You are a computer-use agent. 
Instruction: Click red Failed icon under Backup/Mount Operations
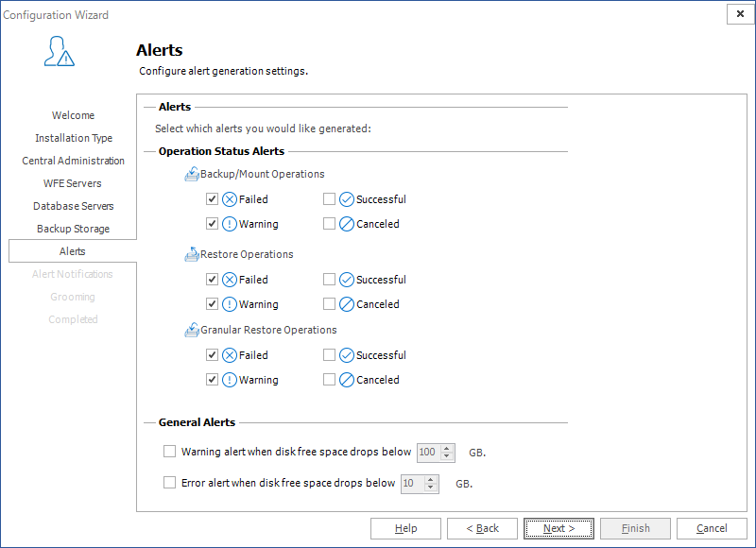(x=230, y=199)
